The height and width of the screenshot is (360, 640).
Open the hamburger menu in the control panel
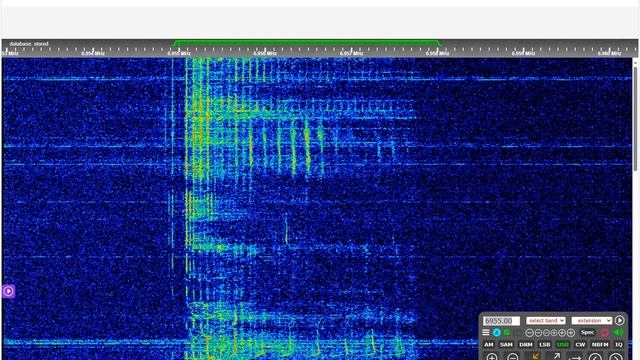[x=486, y=332]
